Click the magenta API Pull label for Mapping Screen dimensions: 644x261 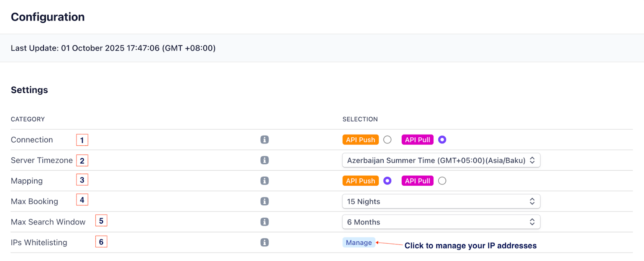(x=417, y=181)
